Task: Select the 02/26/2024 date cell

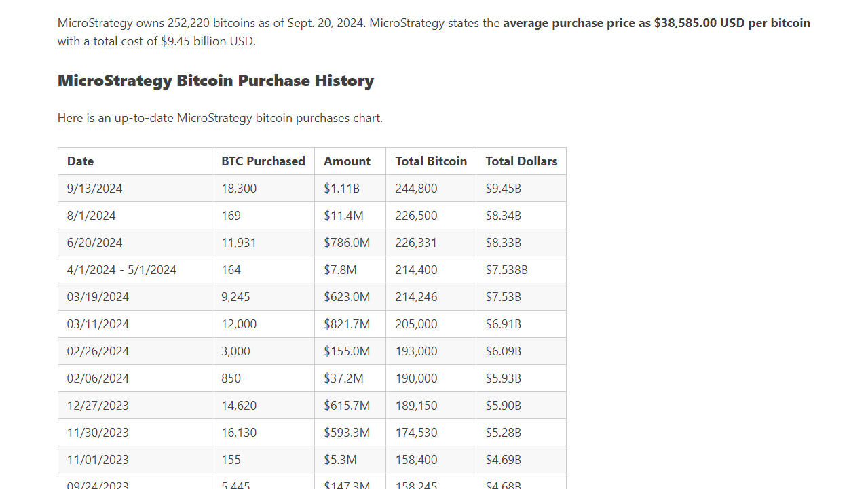Action: pyautogui.click(x=135, y=351)
